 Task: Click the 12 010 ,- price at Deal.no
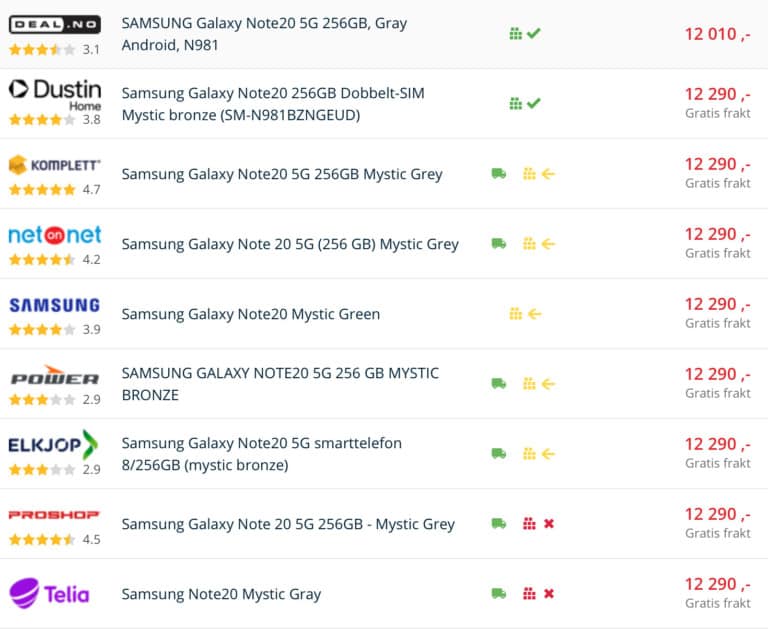[x=717, y=34]
